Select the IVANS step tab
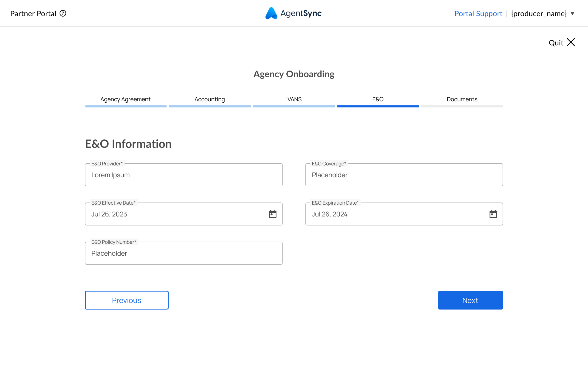This screenshot has height=392, width=588. 294,99
